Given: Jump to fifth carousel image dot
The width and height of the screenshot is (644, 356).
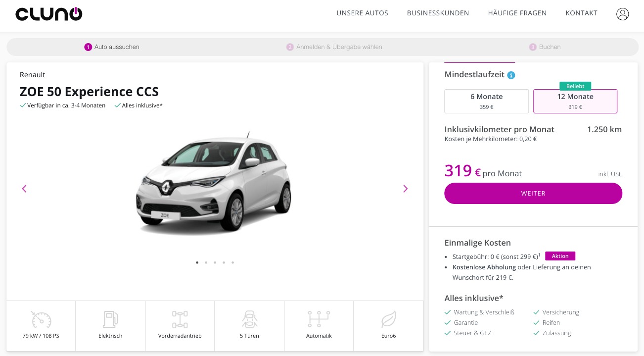Looking at the screenshot, I should tap(233, 262).
